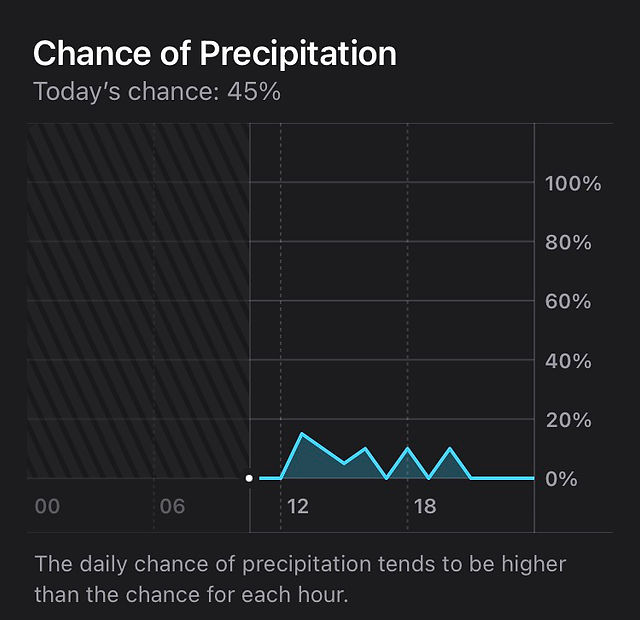The height and width of the screenshot is (620, 640).
Task: Tap the 60% axis label
Action: (568, 302)
